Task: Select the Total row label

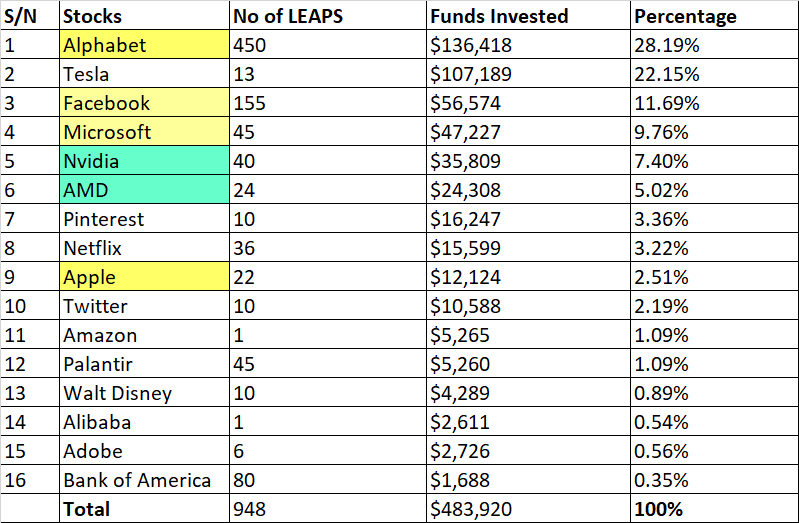Action: (143, 509)
